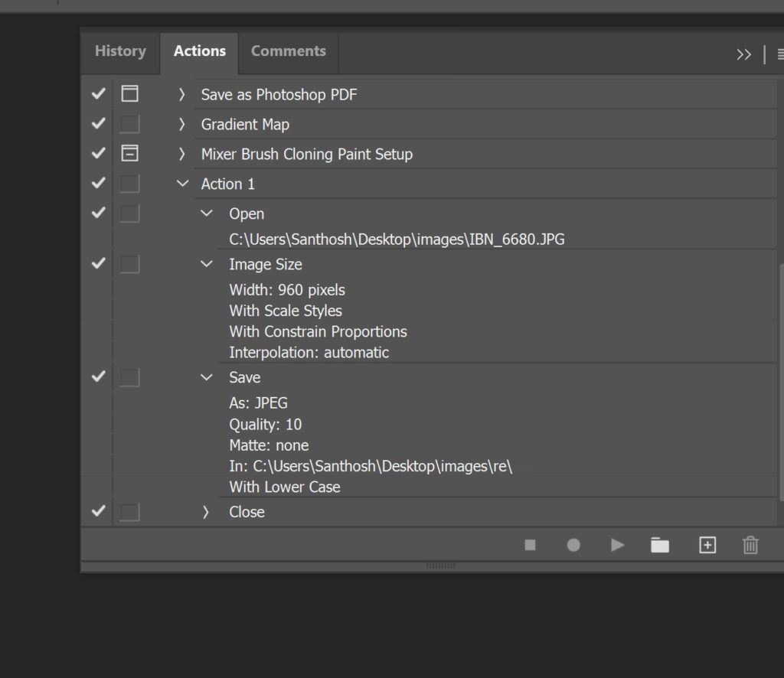
Task: Disable the Image Size step checkmark
Action: (98, 264)
